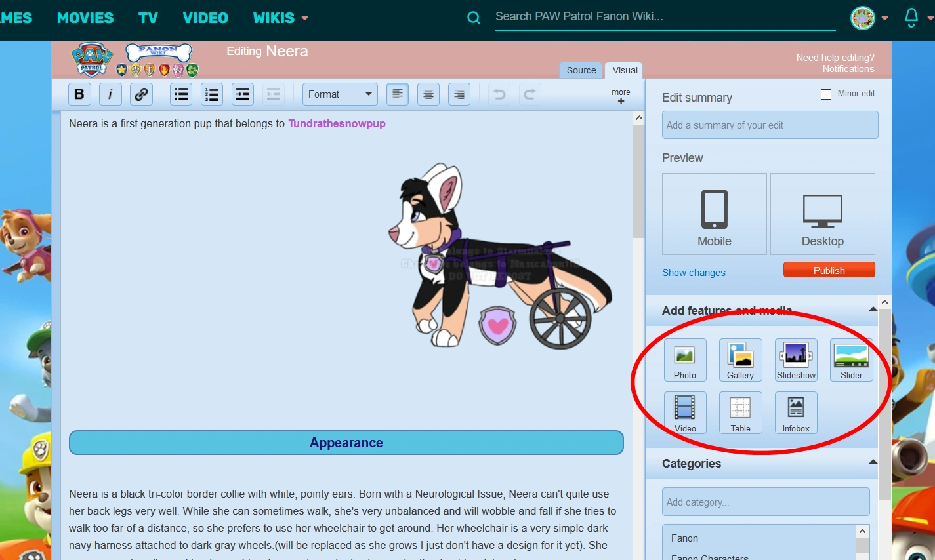Image resolution: width=935 pixels, height=560 pixels.
Task: Click the search magnifier icon
Action: (x=474, y=18)
